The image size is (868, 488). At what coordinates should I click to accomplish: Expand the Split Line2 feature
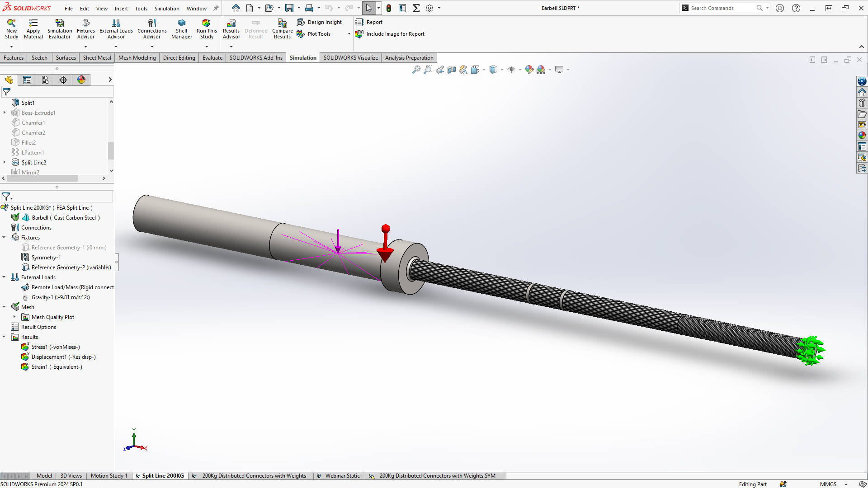pyautogui.click(x=5, y=163)
